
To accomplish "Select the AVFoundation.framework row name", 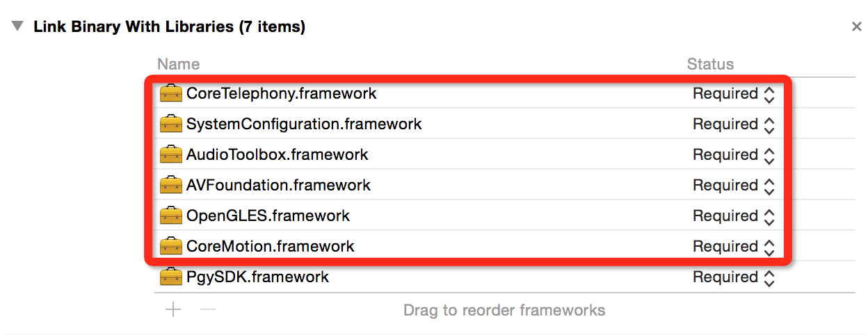I will 278,186.
